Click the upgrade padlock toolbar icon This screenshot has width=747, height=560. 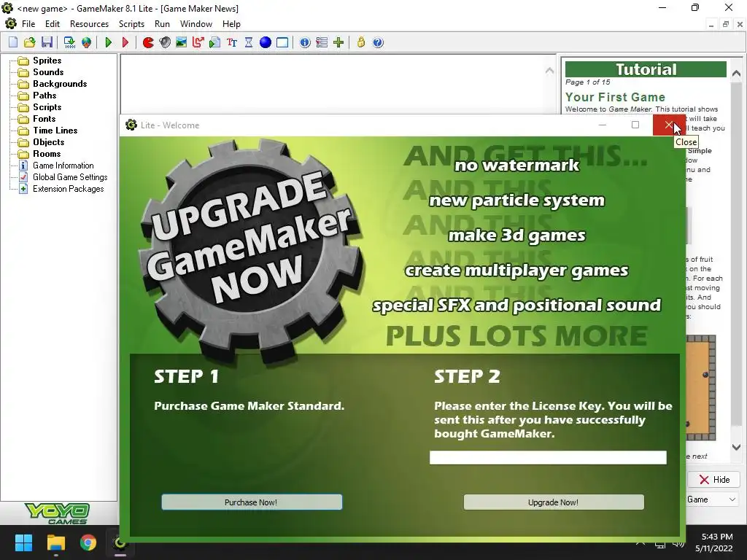(x=361, y=42)
